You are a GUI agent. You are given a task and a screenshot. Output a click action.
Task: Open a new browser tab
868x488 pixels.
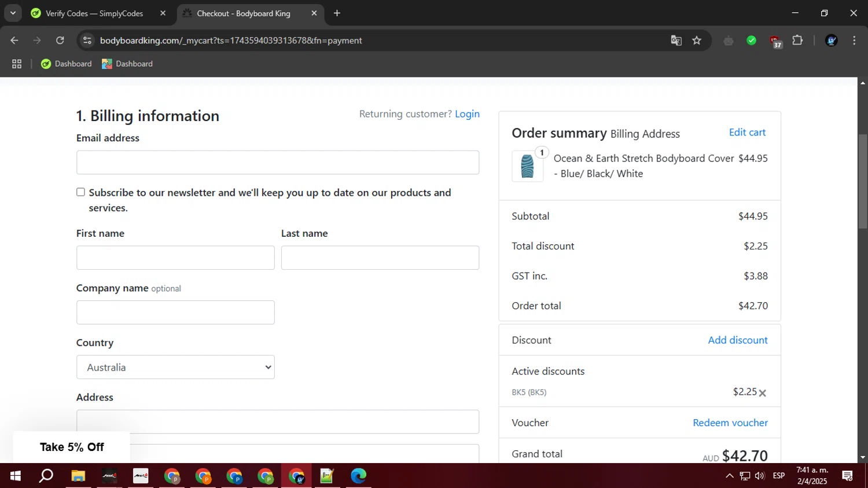(337, 13)
